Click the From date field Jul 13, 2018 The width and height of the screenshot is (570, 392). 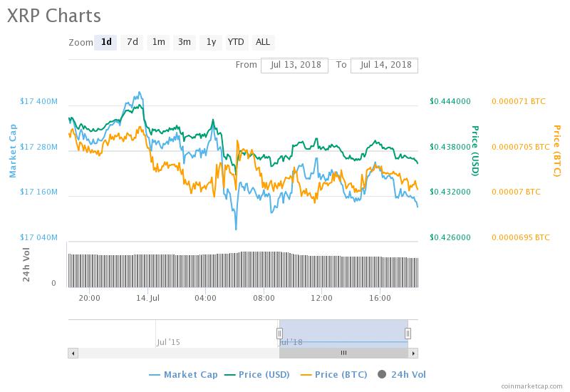(x=294, y=65)
